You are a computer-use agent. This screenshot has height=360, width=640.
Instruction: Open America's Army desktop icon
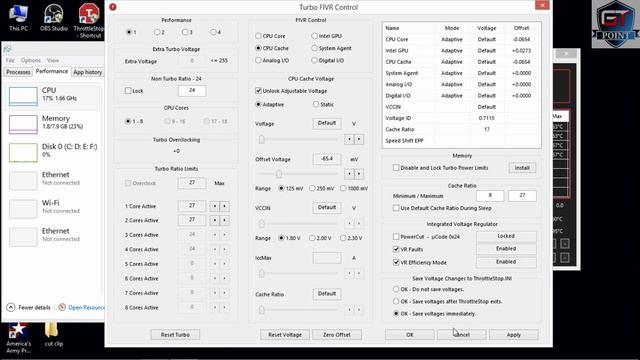point(18,338)
